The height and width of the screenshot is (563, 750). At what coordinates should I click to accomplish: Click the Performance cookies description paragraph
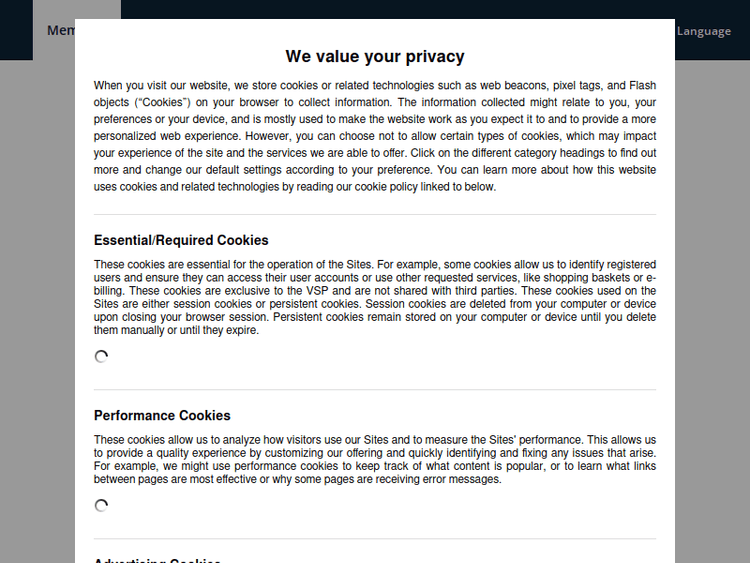click(x=375, y=460)
